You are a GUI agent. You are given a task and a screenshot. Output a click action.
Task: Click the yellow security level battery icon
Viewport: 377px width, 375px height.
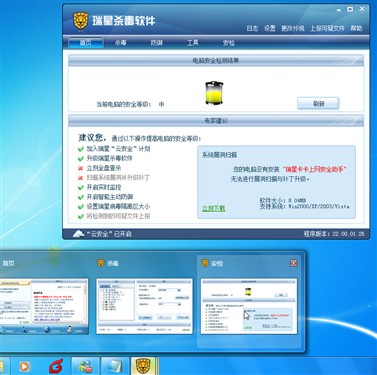[x=214, y=93]
